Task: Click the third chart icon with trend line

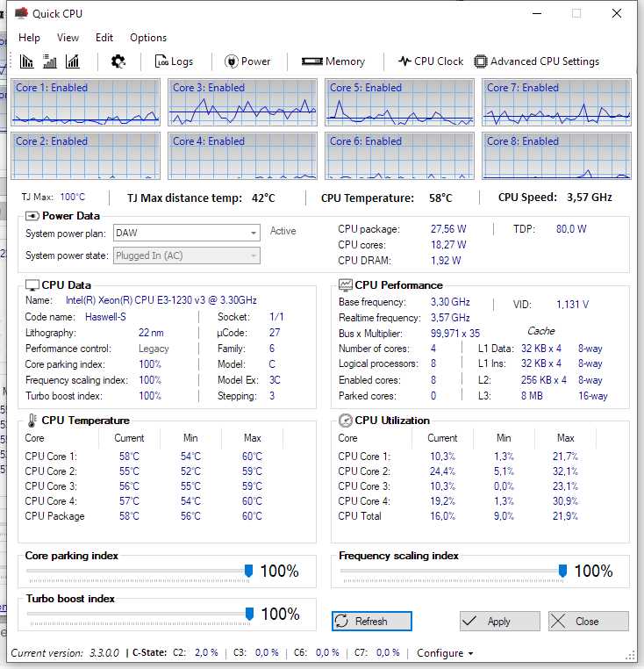Action: 73,61
